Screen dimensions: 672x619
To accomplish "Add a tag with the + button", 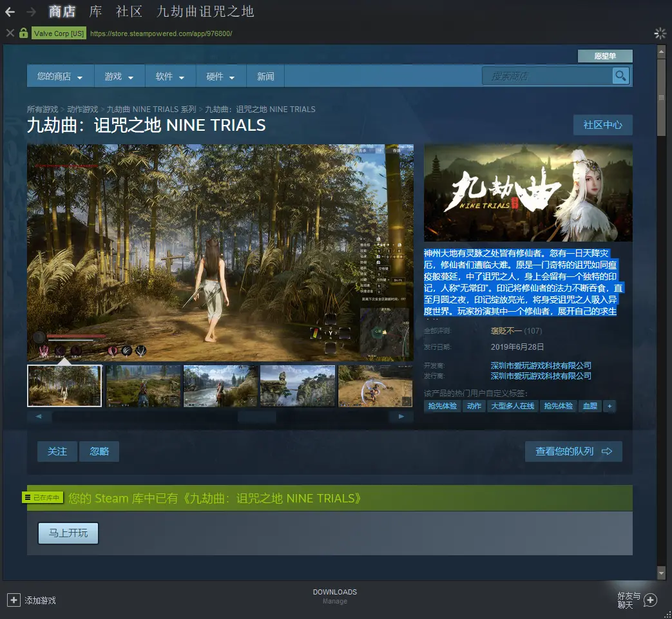I will click(x=610, y=406).
